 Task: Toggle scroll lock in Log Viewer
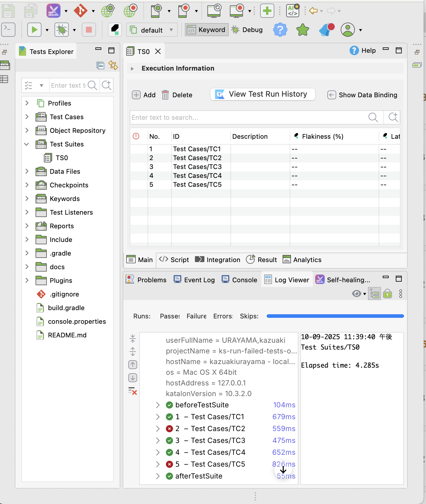[x=387, y=294]
